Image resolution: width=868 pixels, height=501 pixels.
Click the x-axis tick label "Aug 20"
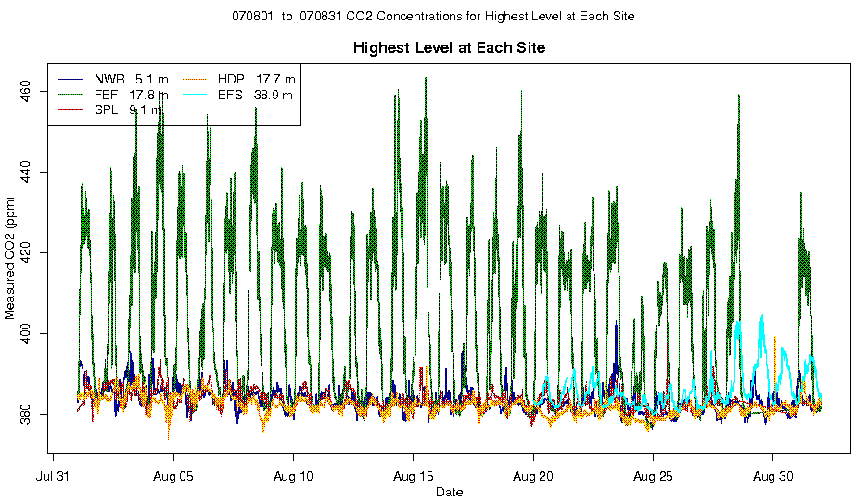(x=533, y=476)
